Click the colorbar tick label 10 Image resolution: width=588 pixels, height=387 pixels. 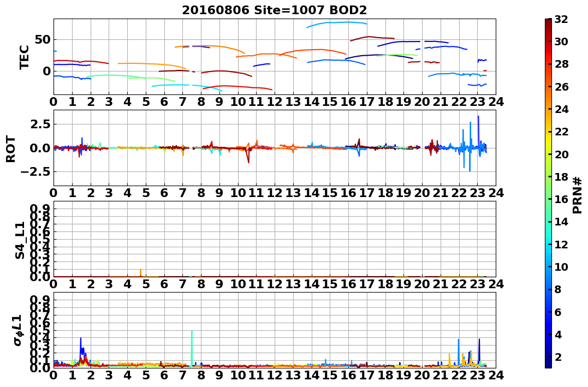[x=561, y=266]
